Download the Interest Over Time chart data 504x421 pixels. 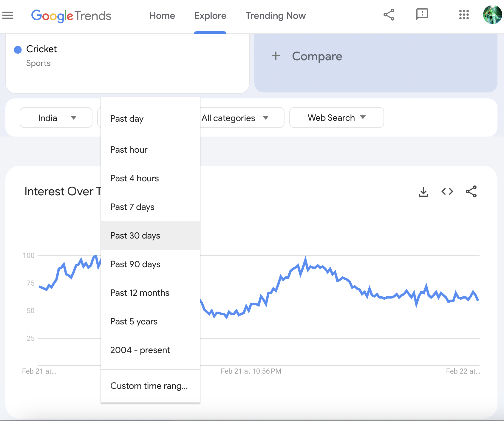[423, 192]
